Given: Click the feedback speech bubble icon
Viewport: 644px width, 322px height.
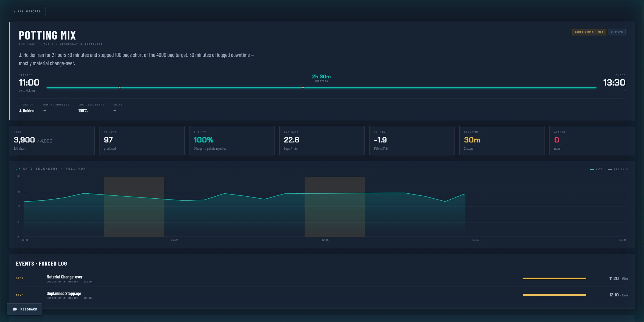Looking at the screenshot, I should (15, 309).
